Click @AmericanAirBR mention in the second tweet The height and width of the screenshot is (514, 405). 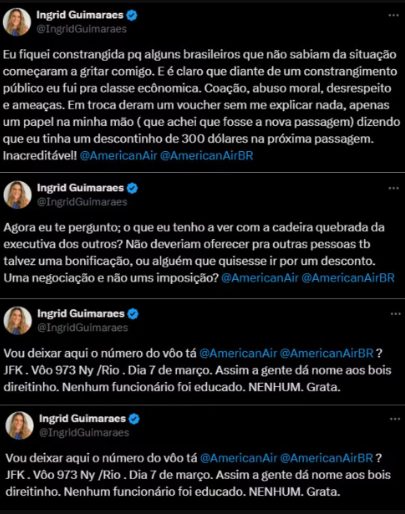tap(348, 278)
